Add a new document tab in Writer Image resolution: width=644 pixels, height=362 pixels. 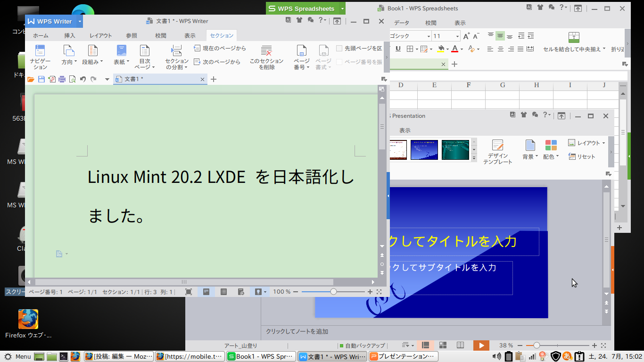pyautogui.click(x=213, y=79)
